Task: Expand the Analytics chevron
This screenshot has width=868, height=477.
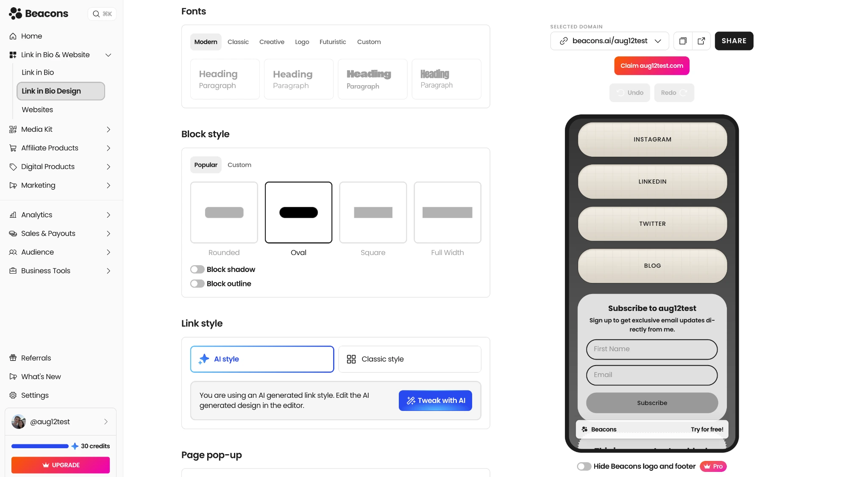Action: click(x=108, y=215)
